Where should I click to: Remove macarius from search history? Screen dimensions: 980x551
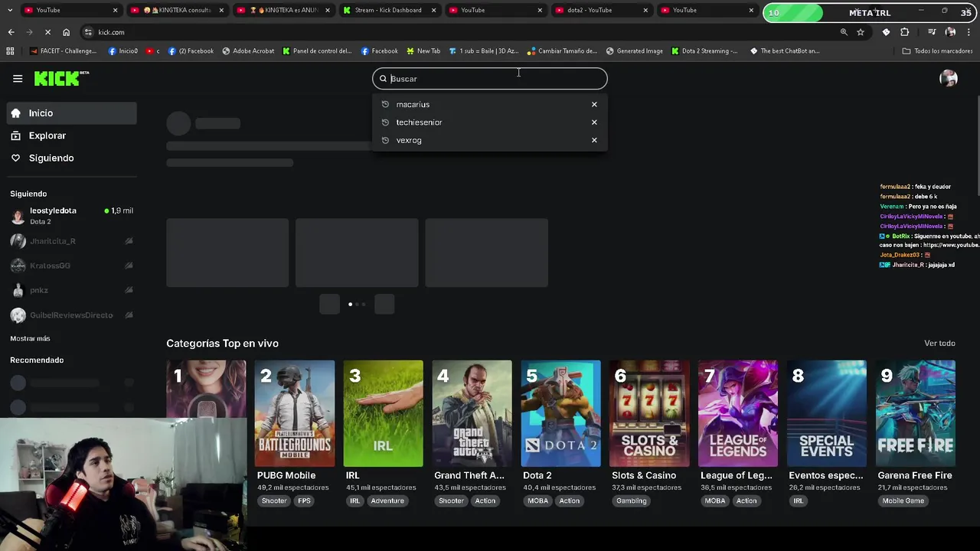click(594, 104)
